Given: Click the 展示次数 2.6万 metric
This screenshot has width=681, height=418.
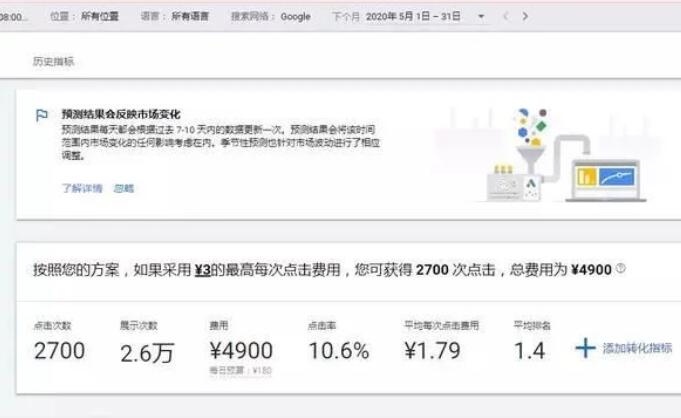Looking at the screenshot, I should point(147,343).
